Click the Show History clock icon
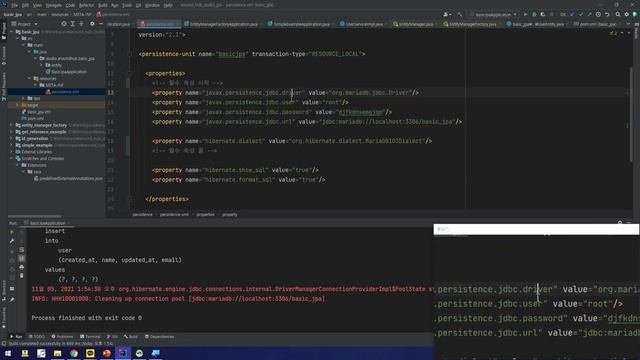Viewport: 640px width, 360px height. click(598, 14)
